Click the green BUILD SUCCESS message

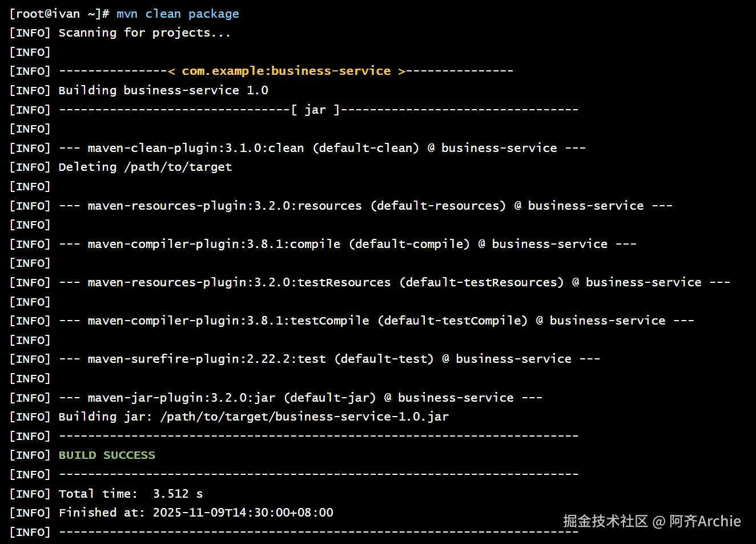pyautogui.click(x=107, y=455)
